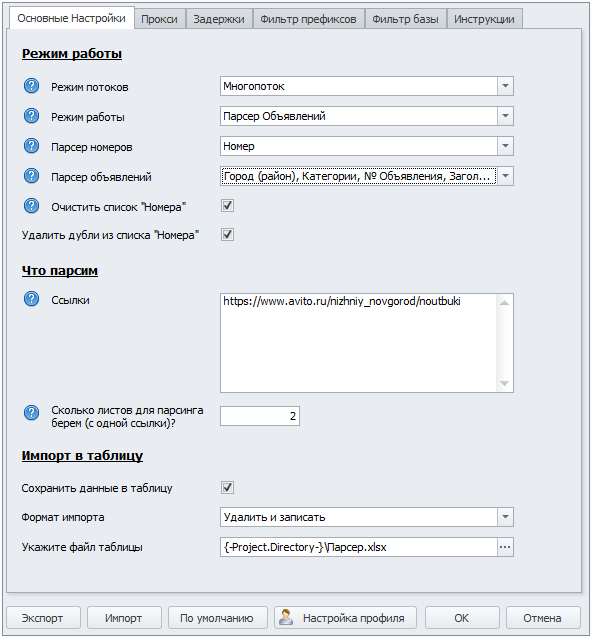Switch to the Прокси tab
592x638 pixels.
(159, 19)
